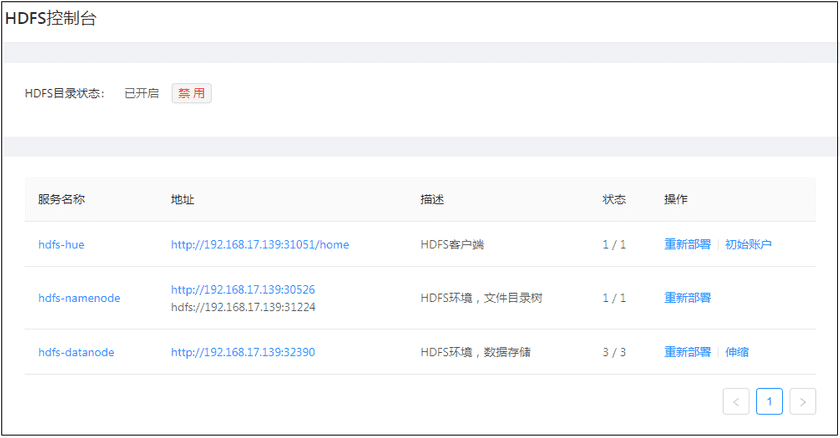Click 伸缩 to scale hdfs-datanode
Viewport: 840px width, 438px height.
(736, 352)
